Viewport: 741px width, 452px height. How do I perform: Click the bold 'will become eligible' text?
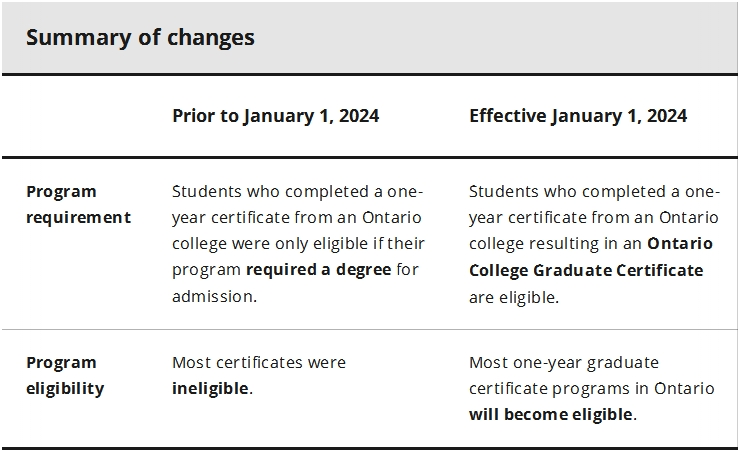pos(551,414)
